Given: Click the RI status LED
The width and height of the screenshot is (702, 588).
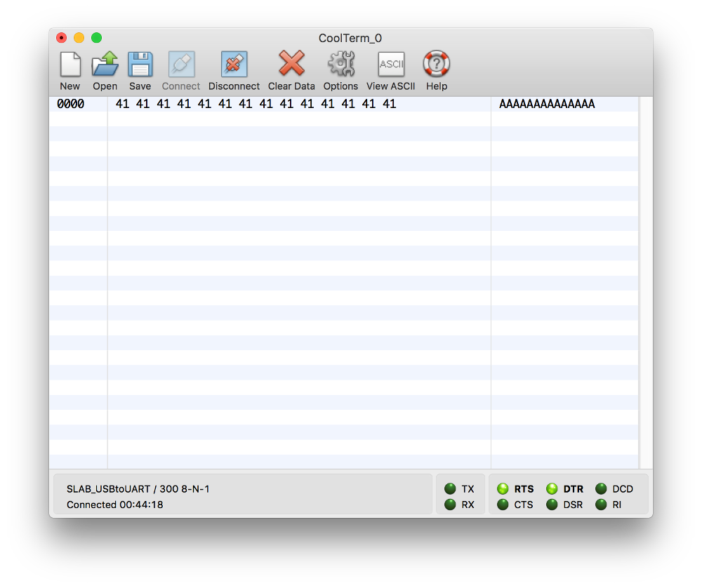Looking at the screenshot, I should [601, 505].
